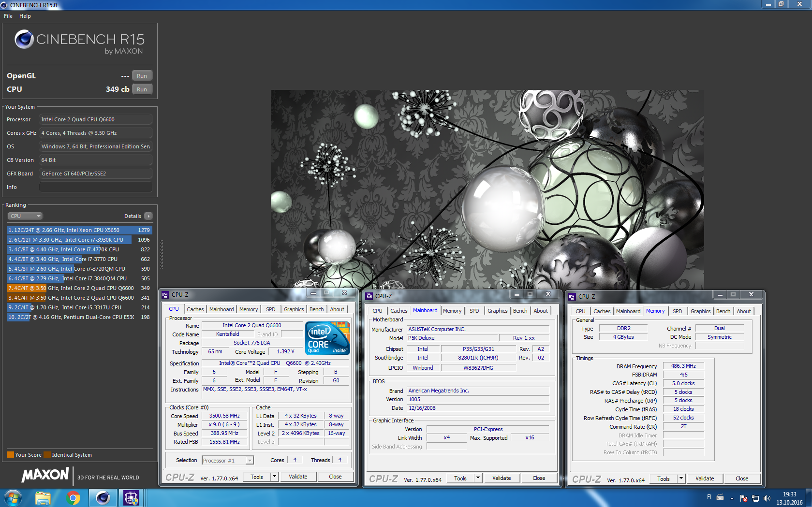Select the Cinebench taskbar icon
The width and height of the screenshot is (812, 507).
(x=103, y=498)
